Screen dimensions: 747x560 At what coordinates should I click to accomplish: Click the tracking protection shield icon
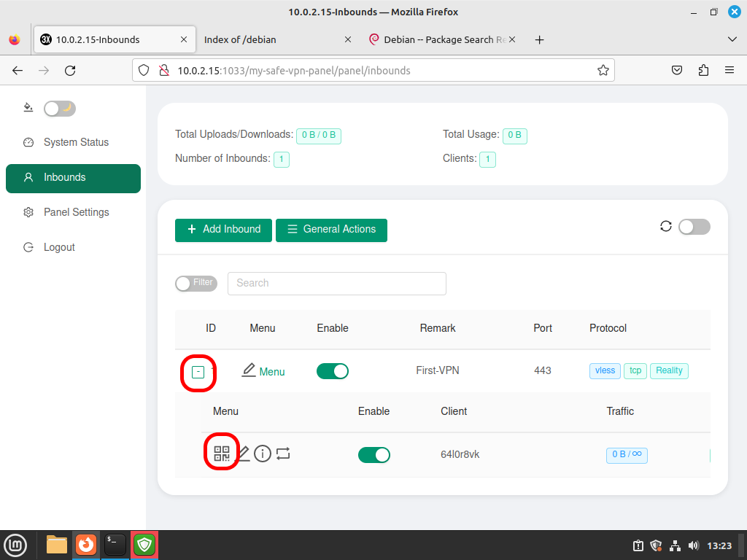coord(144,71)
